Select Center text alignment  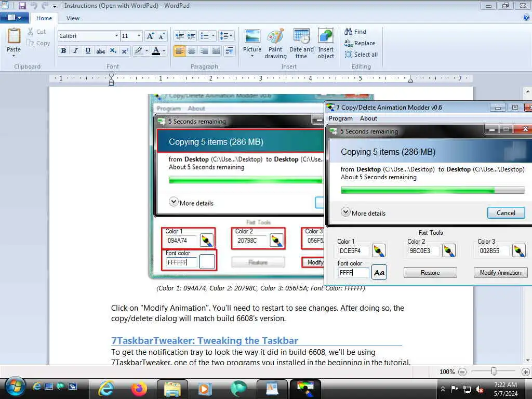click(192, 51)
